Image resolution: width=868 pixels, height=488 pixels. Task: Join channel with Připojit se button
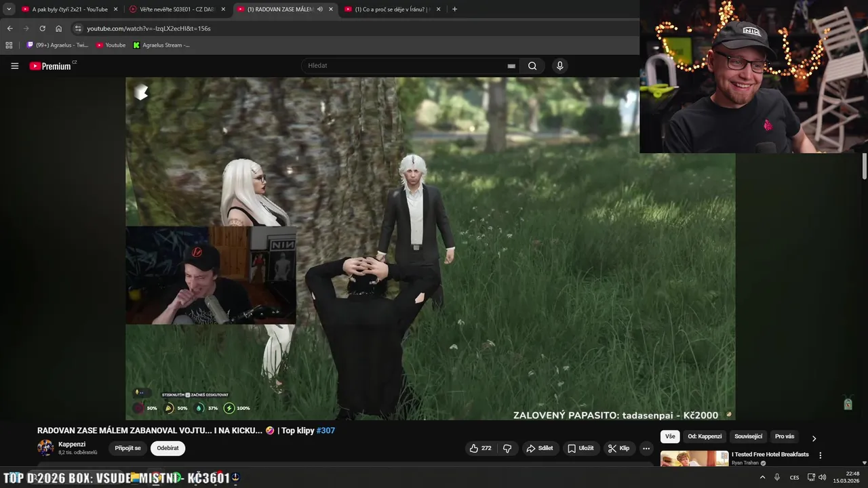click(127, 448)
